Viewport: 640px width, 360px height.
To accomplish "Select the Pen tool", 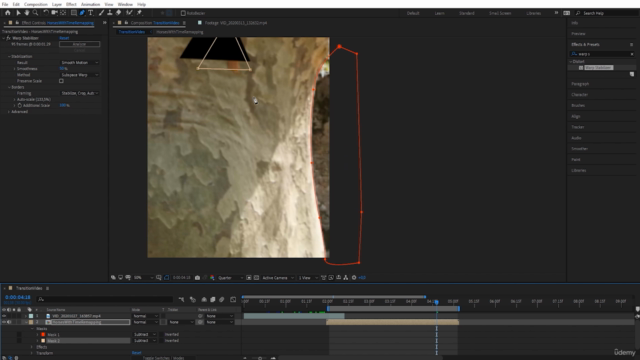I will [x=82, y=13].
